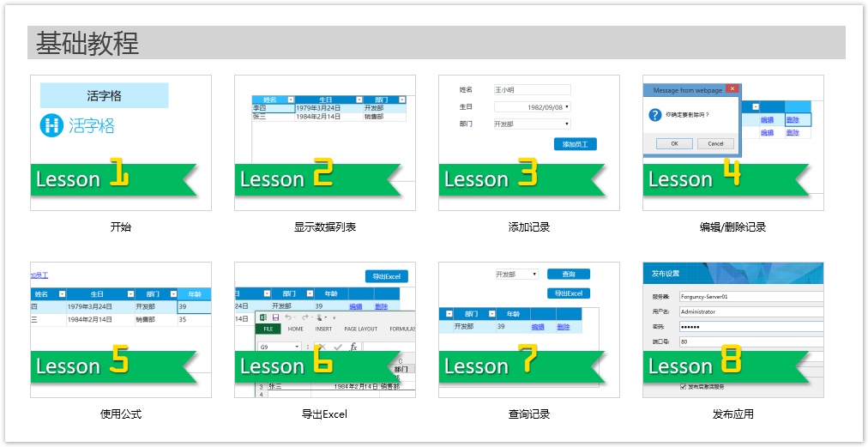Screen dimensions: 868x447
Task: Click the 使用公式 caption
Action: 121,414
